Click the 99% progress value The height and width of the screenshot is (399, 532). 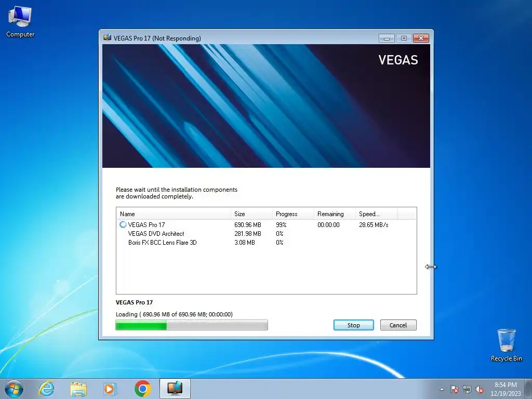coord(281,224)
